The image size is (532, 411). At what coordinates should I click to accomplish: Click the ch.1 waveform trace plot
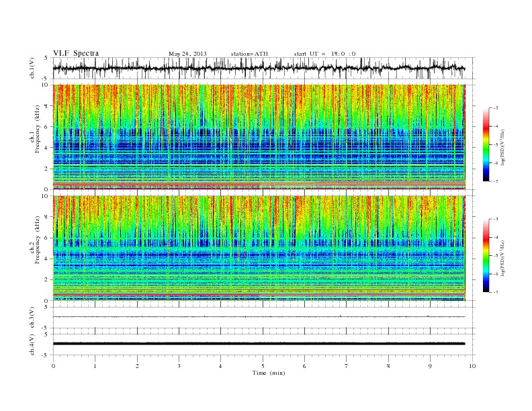(259, 68)
